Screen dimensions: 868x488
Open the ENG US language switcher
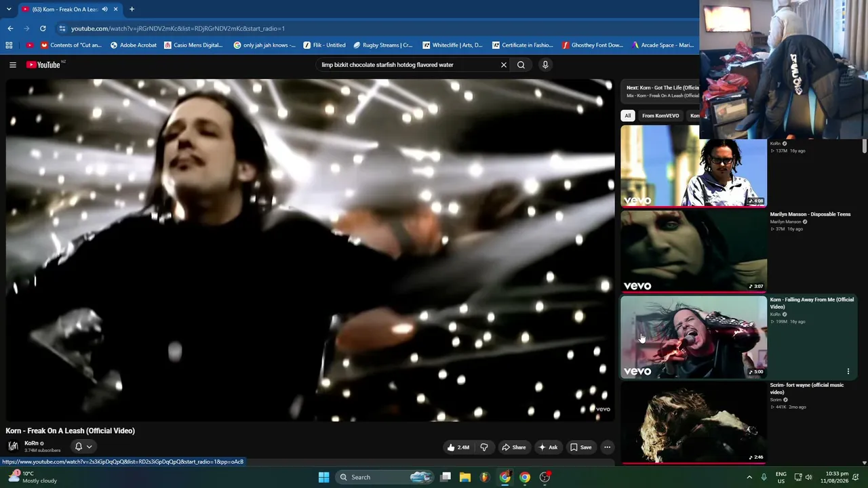(x=781, y=477)
